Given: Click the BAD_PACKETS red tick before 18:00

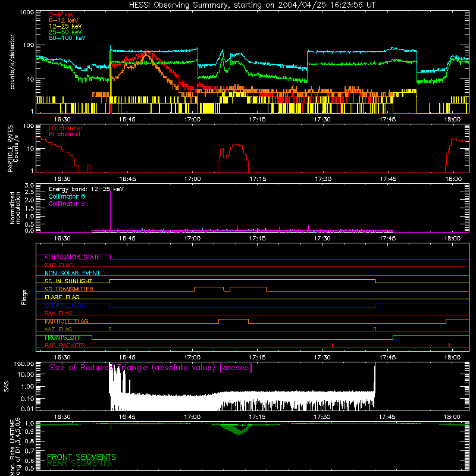Looking at the screenshot, I should coord(449,345).
